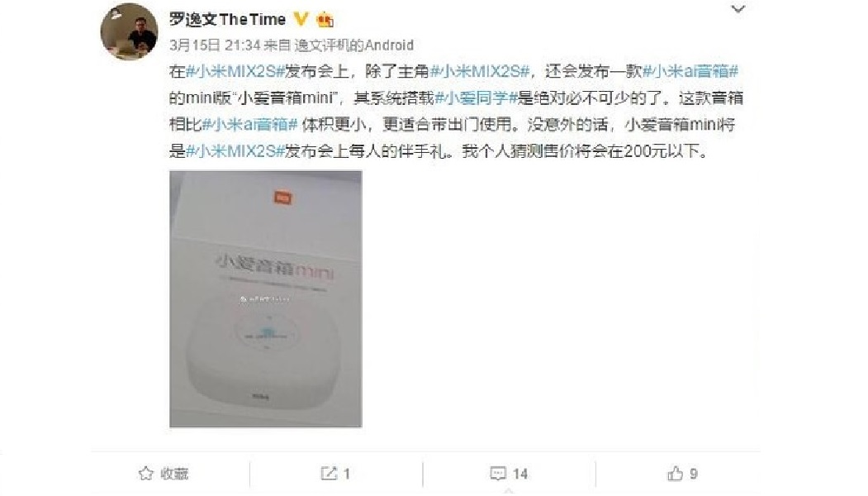Open the 罗逸文TheTime username link
The image size is (868, 496).
pos(227,19)
